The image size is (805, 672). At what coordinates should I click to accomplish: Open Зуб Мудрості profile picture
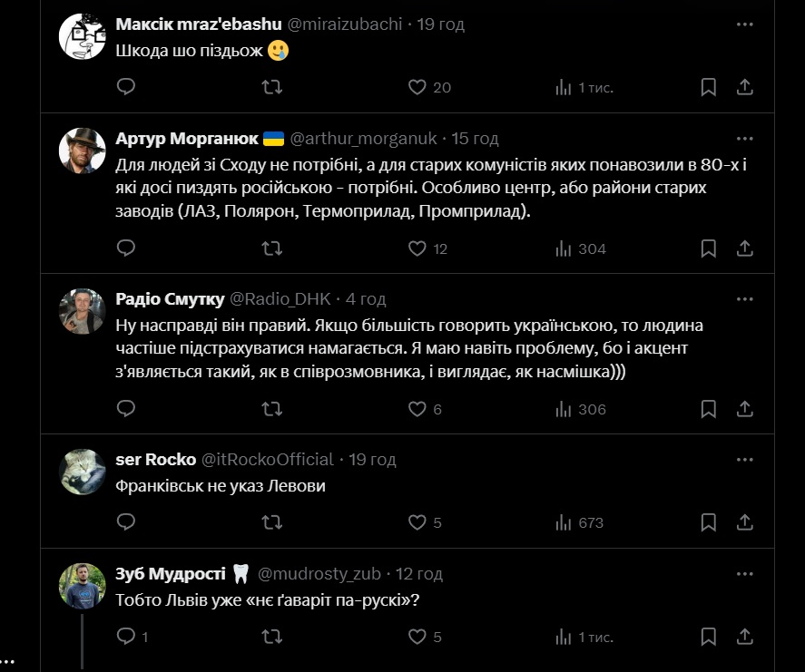pos(83,586)
